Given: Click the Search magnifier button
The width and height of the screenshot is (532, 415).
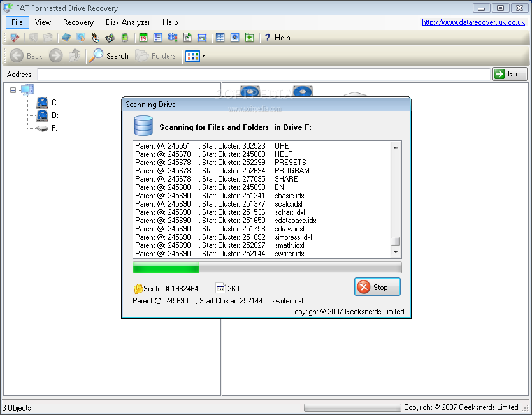Looking at the screenshot, I should [x=109, y=55].
